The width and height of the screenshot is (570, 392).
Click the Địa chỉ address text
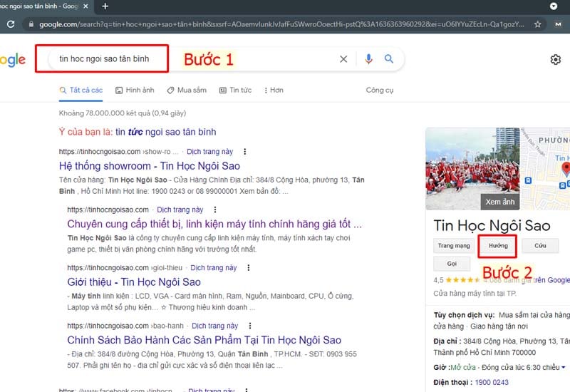coord(502,347)
